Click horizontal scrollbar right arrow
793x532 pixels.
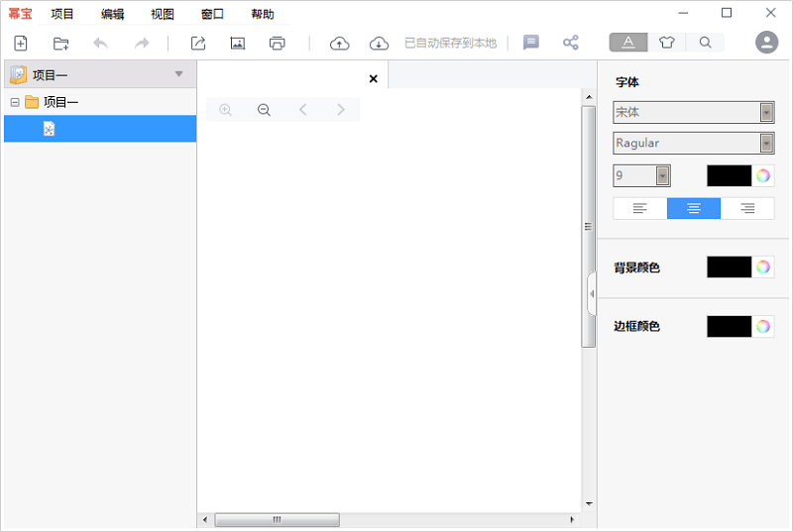(572, 519)
